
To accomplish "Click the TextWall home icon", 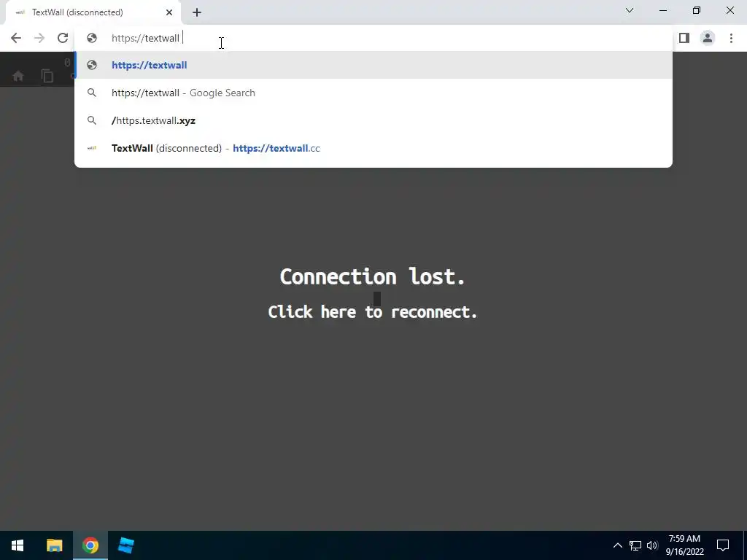I will 18,76.
